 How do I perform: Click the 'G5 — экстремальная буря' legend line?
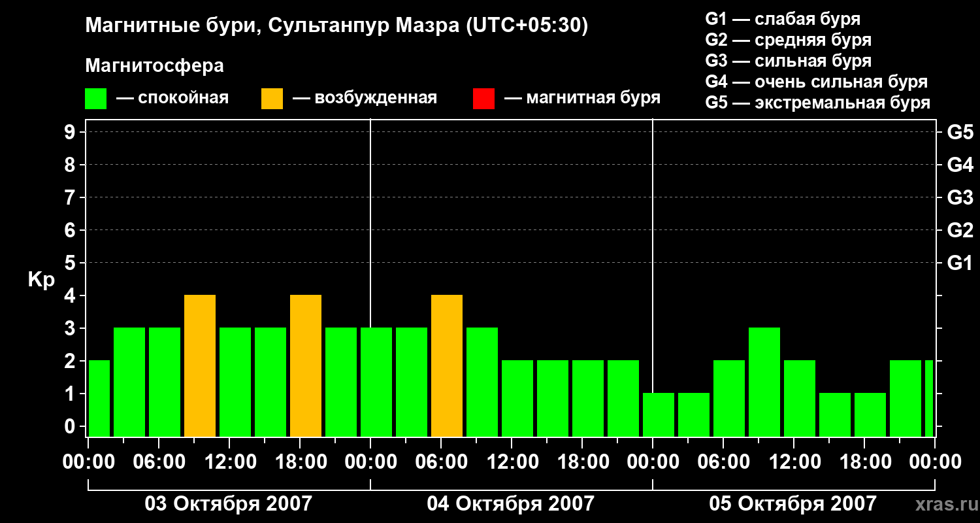(818, 103)
